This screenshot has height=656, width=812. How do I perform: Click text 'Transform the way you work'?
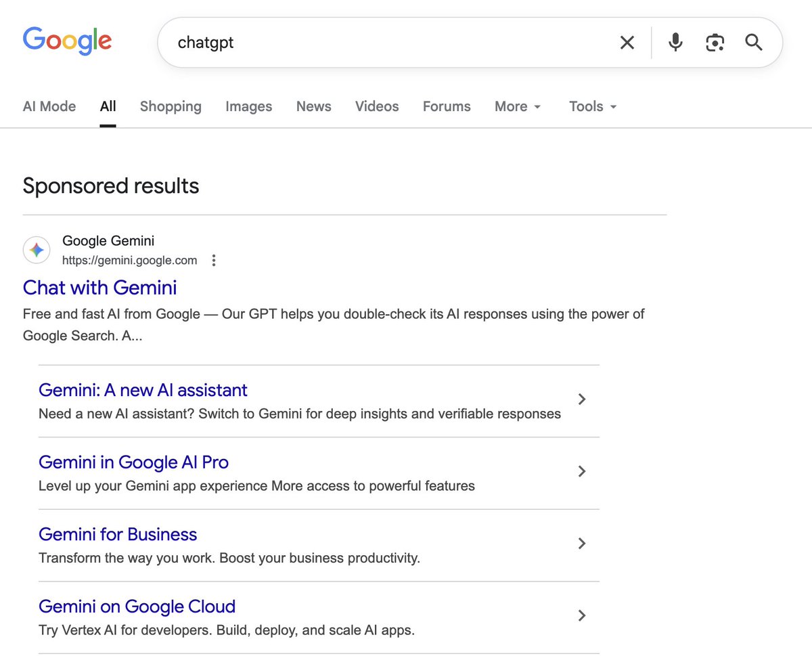pyautogui.click(x=124, y=559)
